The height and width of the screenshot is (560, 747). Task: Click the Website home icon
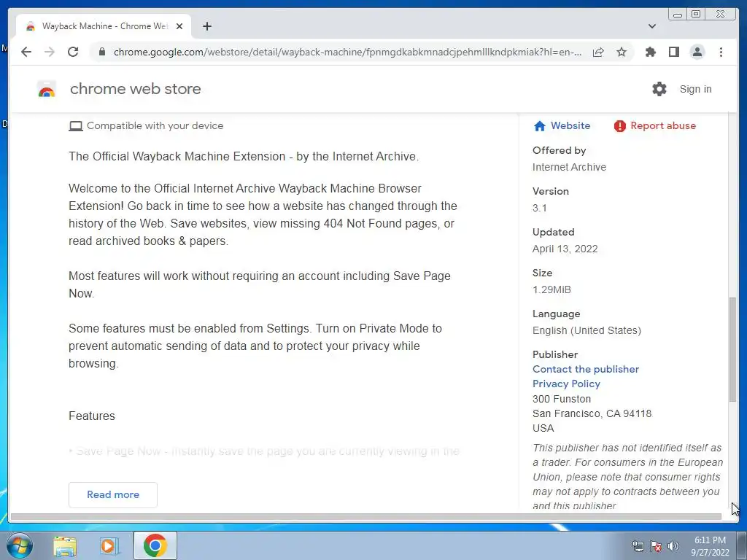[540, 125]
